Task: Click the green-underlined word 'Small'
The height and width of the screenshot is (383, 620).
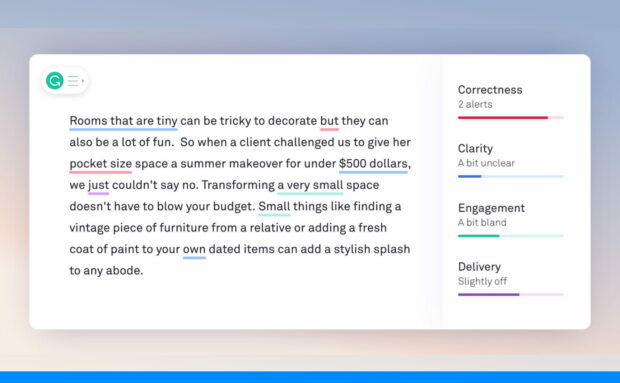Action: tap(274, 206)
